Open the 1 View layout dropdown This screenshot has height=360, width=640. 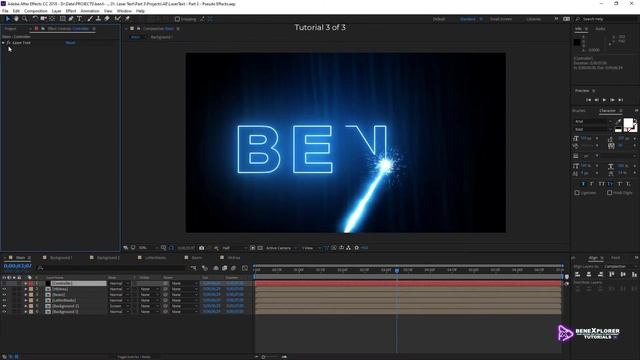[x=311, y=248]
